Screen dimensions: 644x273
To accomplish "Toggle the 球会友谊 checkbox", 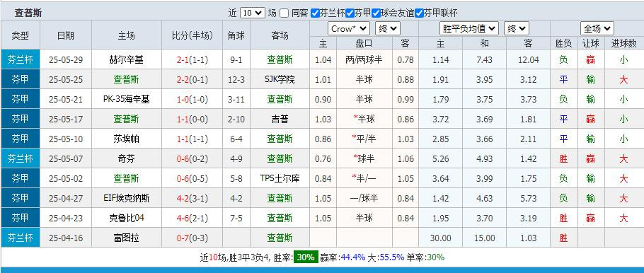I will pos(376,13).
